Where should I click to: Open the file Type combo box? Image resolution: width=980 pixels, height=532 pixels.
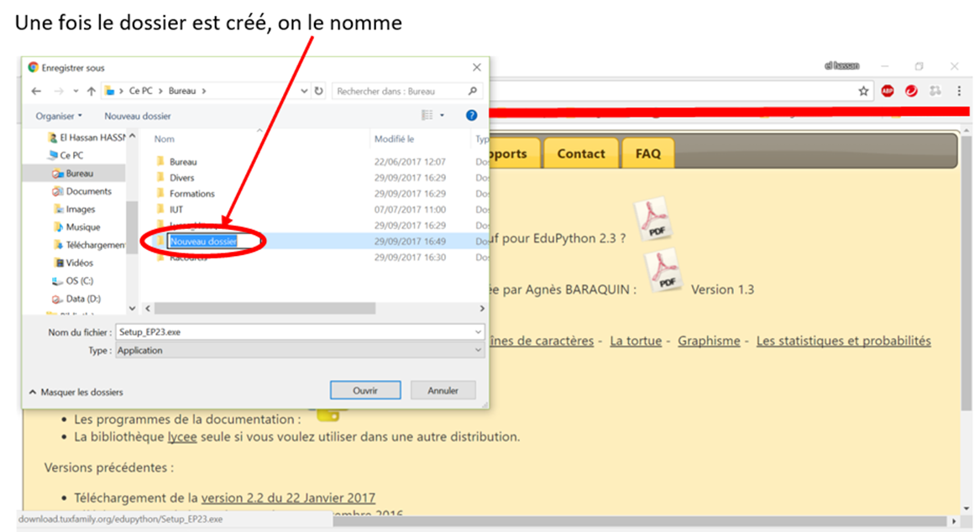300,351
